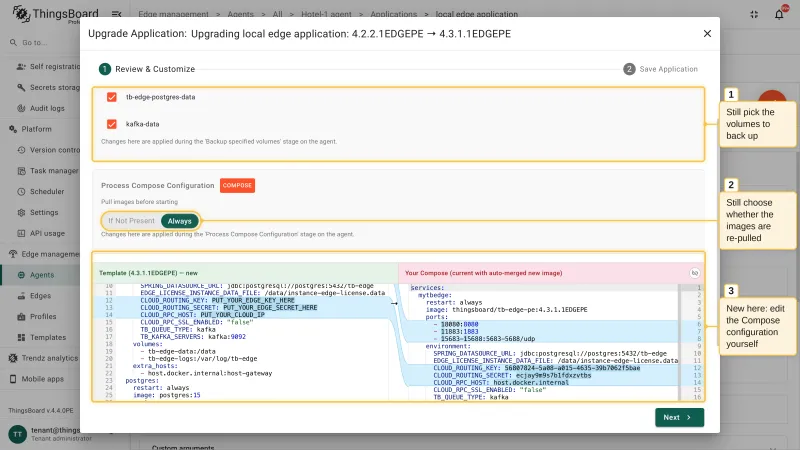Toggle the kafka-data volume checkbox
This screenshot has height=450, width=800.
coord(112,124)
